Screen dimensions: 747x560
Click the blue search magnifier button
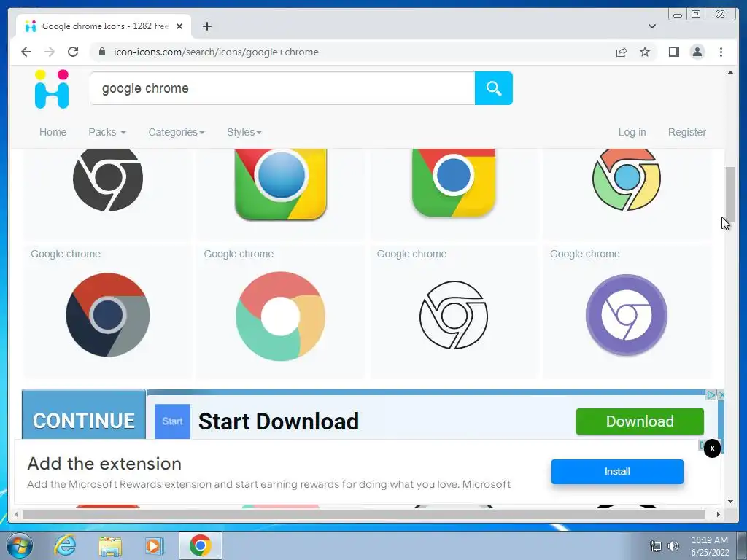click(494, 88)
